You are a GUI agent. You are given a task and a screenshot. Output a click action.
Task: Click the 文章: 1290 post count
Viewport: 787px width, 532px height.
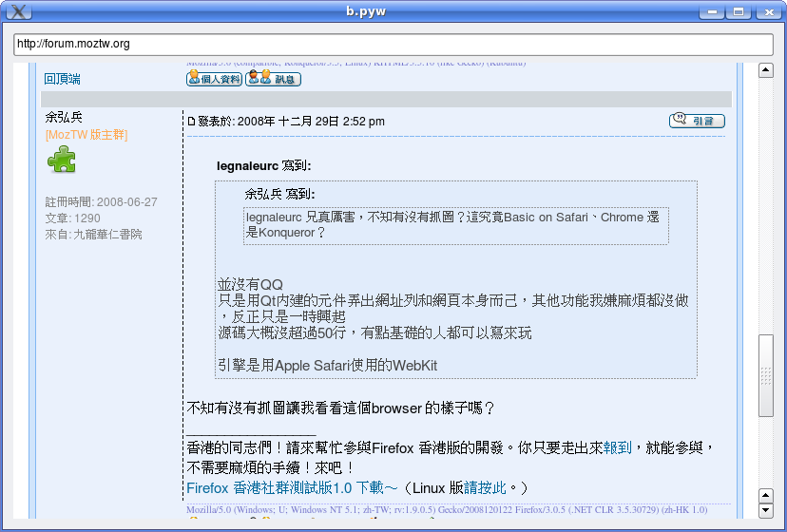pyautogui.click(x=73, y=218)
